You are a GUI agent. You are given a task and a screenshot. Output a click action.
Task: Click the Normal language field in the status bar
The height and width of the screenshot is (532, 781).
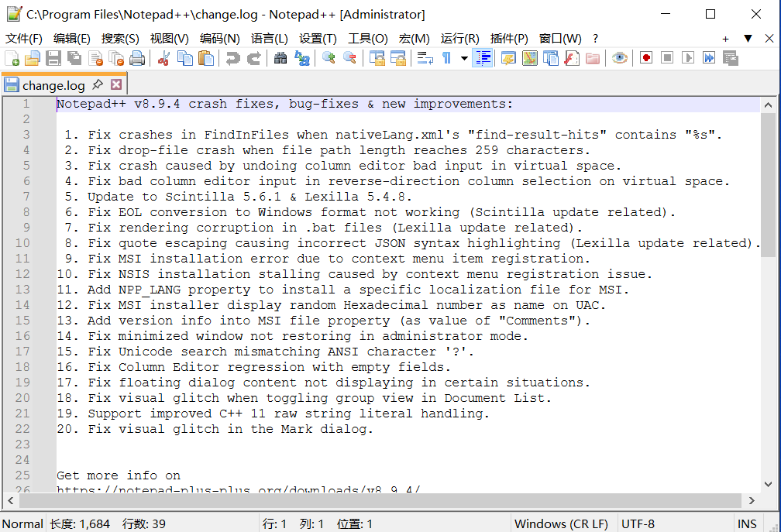pyautogui.click(x=23, y=524)
